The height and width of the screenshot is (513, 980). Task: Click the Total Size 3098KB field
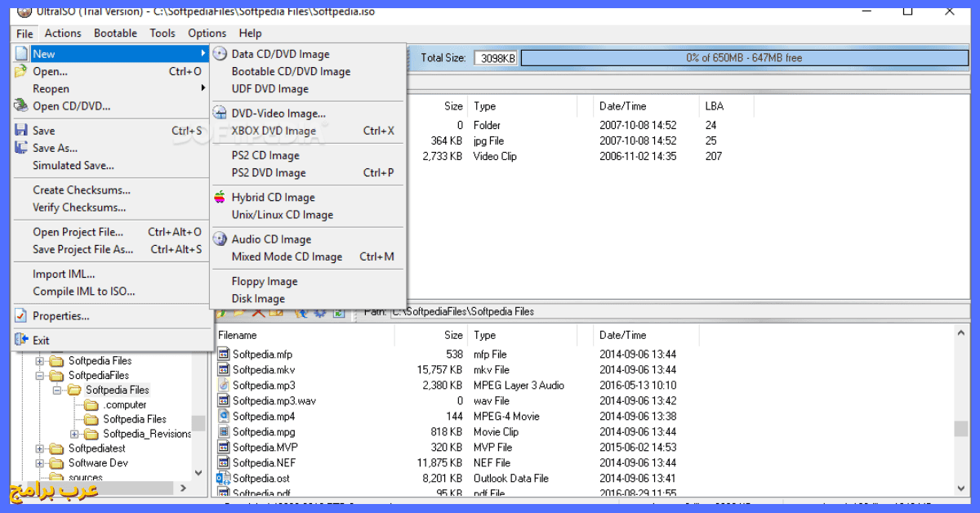496,58
